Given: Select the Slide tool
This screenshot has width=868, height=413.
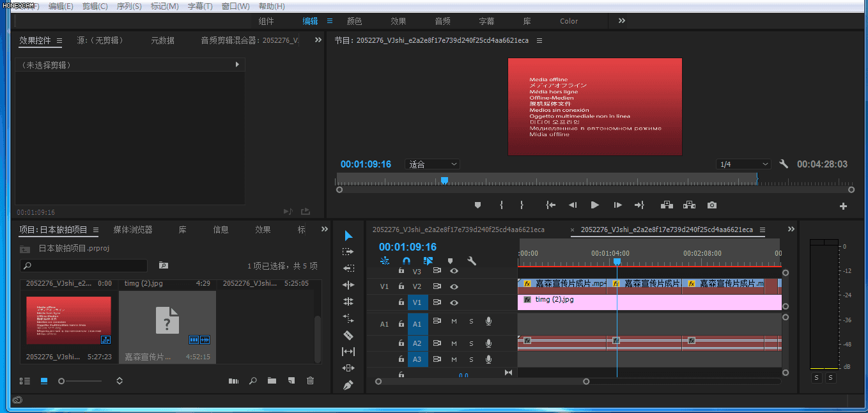Looking at the screenshot, I should (x=348, y=368).
